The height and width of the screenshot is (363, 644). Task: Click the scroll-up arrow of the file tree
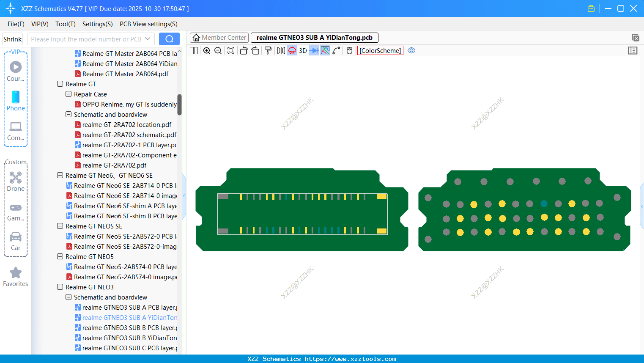click(179, 51)
